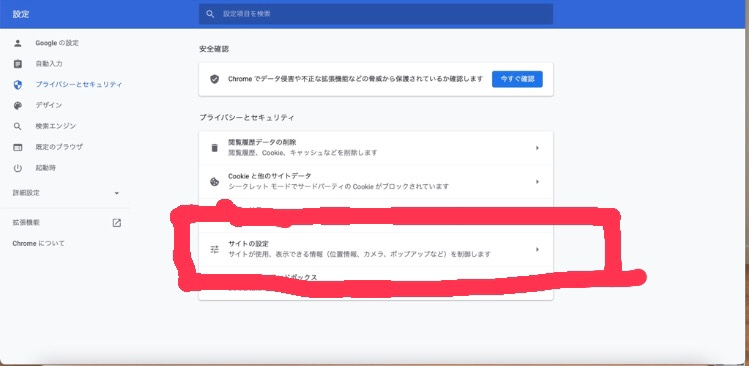Screen dimensions: 749x366
Task: Open Chrome について page
Action: tap(38, 244)
